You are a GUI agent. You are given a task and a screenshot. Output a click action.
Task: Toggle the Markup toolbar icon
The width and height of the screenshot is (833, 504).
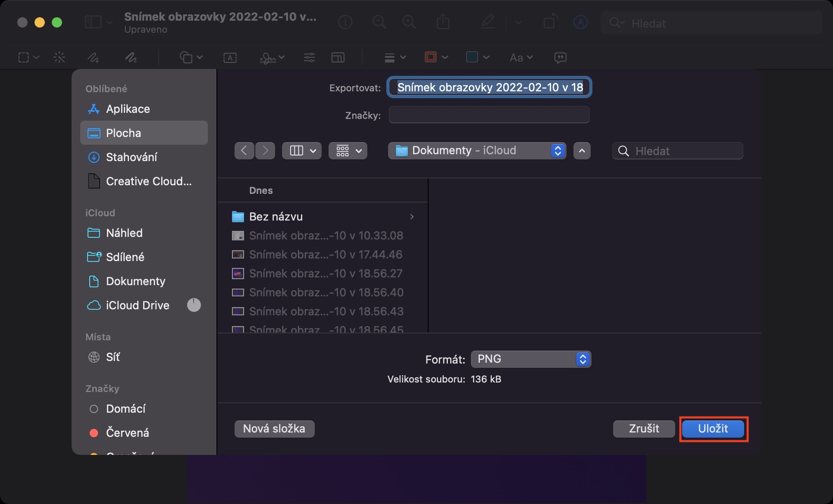pyautogui.click(x=580, y=22)
